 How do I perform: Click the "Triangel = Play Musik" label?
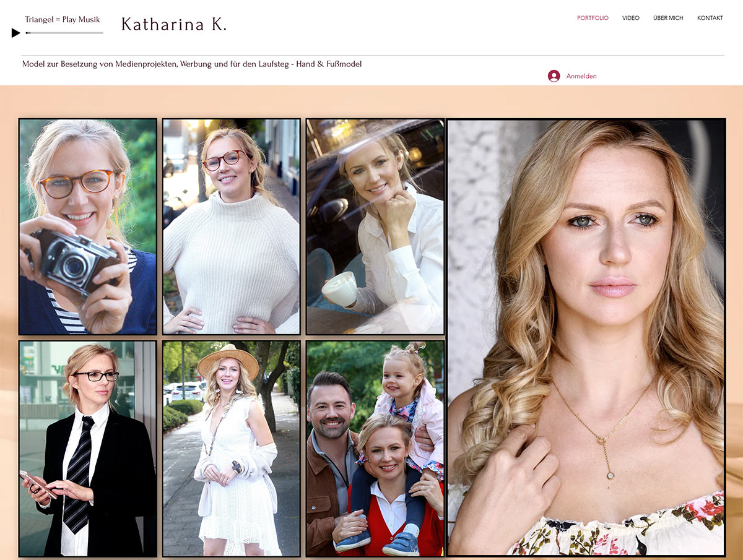pos(63,20)
